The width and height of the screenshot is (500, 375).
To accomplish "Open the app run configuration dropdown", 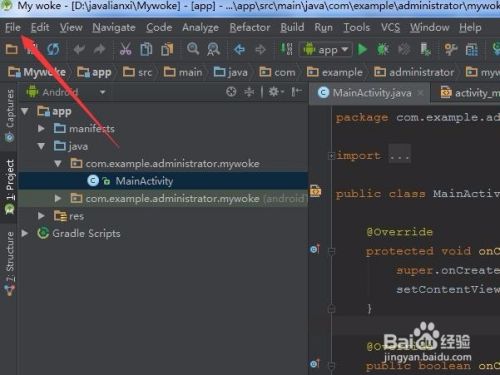I will [326, 50].
